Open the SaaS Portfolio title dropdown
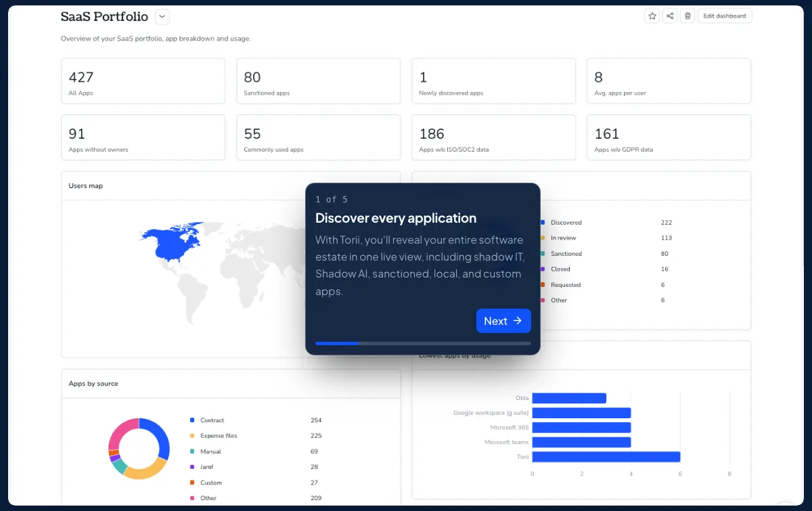 (162, 17)
